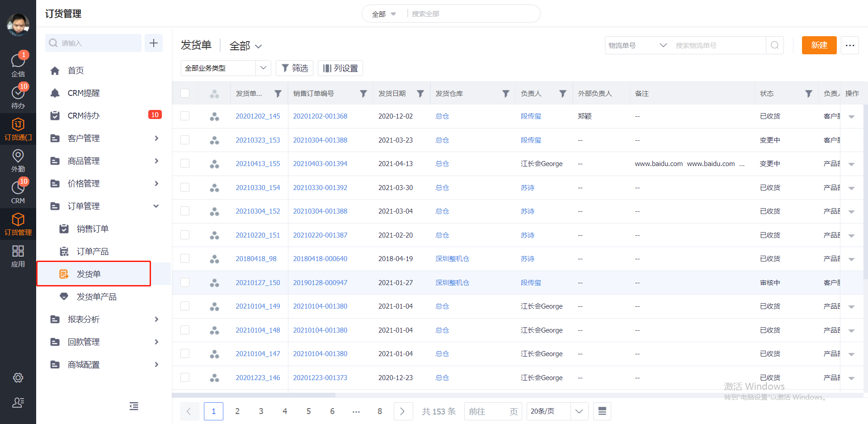Screen dimensions: 868x424
Task: Open CRM提醒 in the sidebar
Action: tap(105, 93)
